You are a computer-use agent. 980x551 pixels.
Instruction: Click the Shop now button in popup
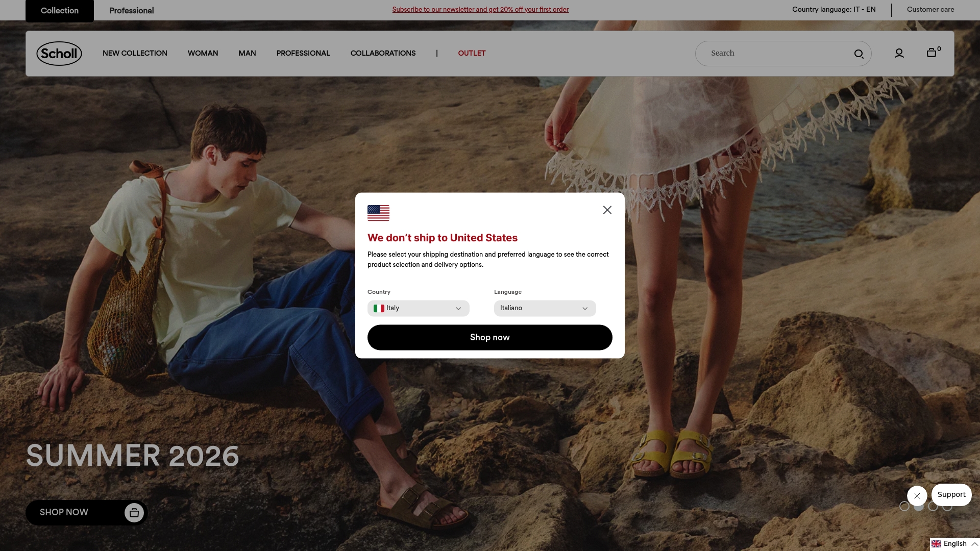tap(490, 338)
